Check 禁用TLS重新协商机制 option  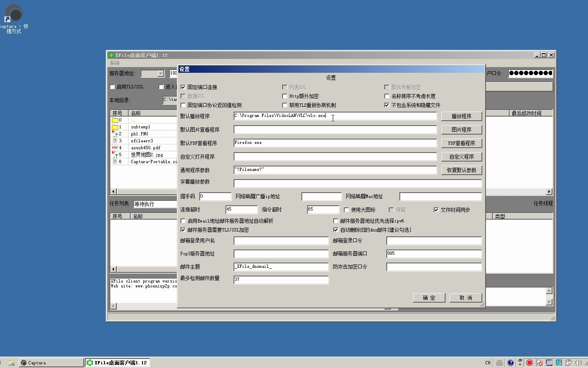pyautogui.click(x=285, y=105)
